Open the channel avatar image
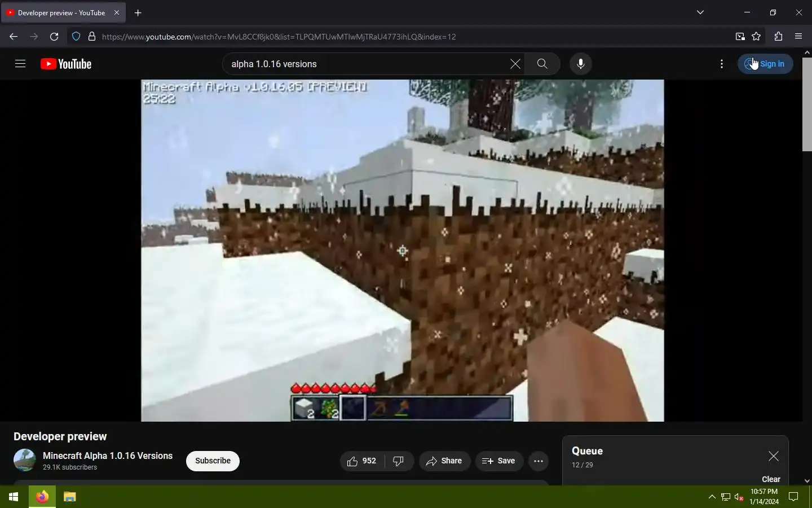812x508 pixels. [x=25, y=460]
